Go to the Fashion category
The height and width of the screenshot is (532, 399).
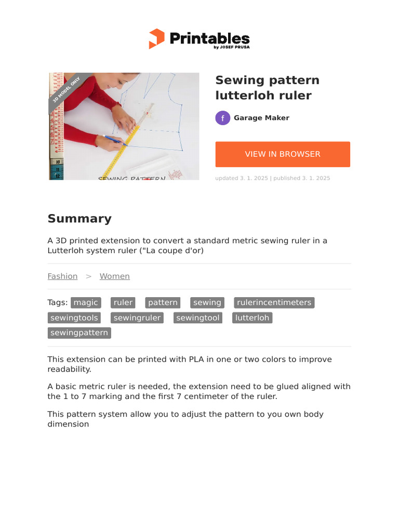click(62, 276)
